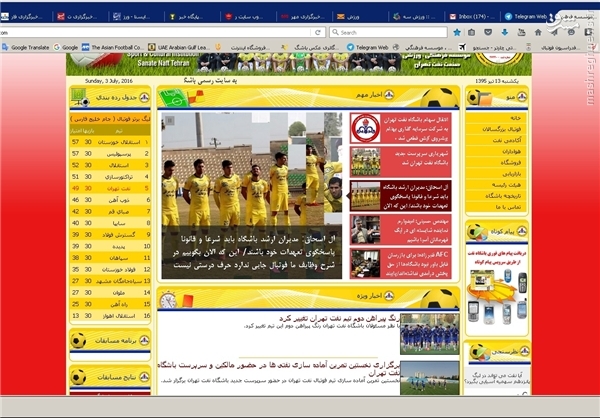Viewport: 600px width, 418px height.
Task: Click the لیگ برتر فوتبال league title tab
Action: (110, 119)
